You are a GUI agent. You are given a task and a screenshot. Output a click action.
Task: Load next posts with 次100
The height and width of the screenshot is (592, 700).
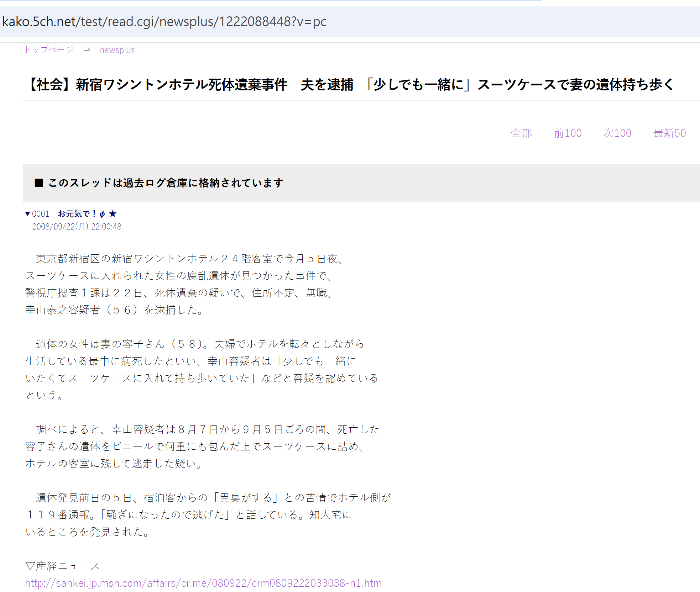click(x=617, y=133)
